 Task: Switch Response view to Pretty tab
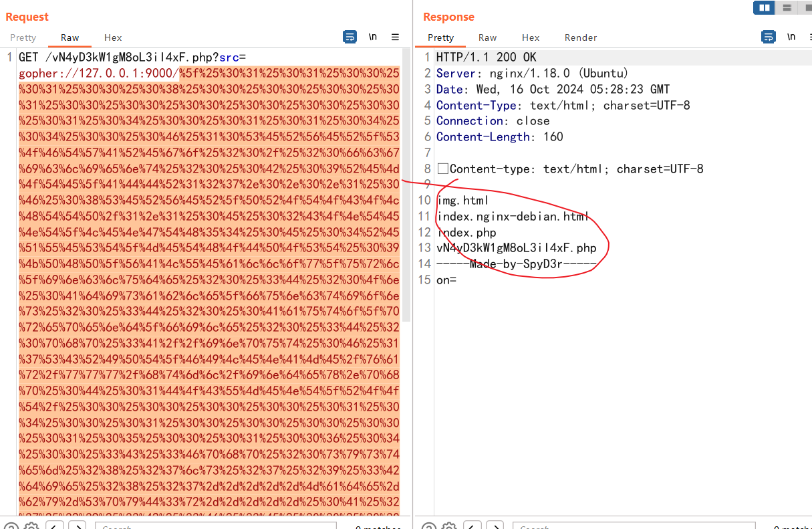point(441,37)
